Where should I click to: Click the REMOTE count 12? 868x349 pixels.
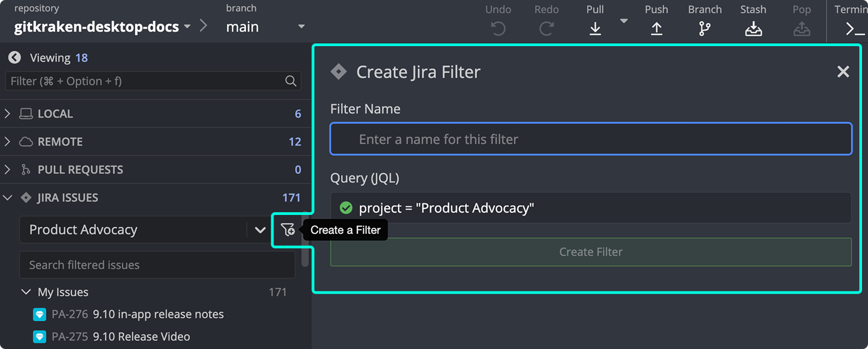coord(295,142)
